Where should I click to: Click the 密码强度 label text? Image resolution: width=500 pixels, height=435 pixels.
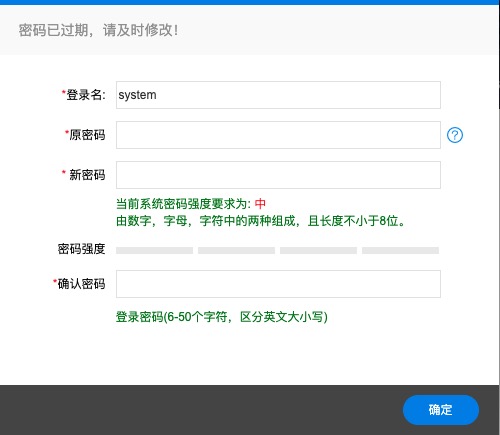point(81,249)
